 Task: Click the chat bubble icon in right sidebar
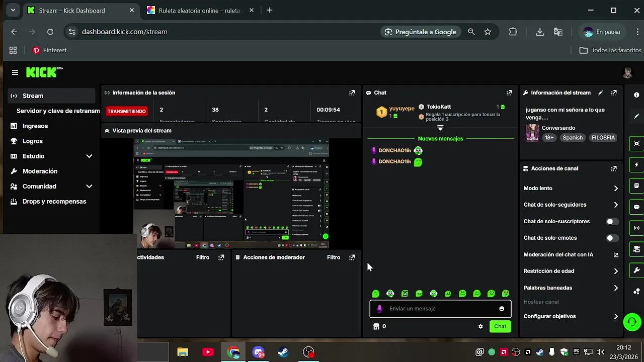(x=636, y=207)
